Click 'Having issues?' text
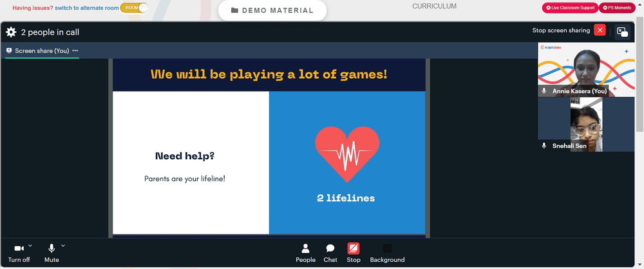644x269 pixels. [33, 8]
